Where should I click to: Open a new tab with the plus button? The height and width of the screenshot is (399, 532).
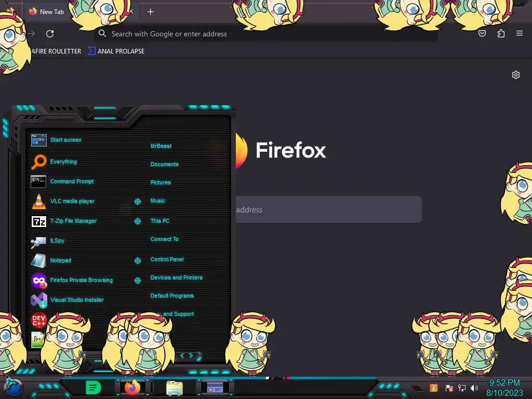pyautogui.click(x=150, y=12)
